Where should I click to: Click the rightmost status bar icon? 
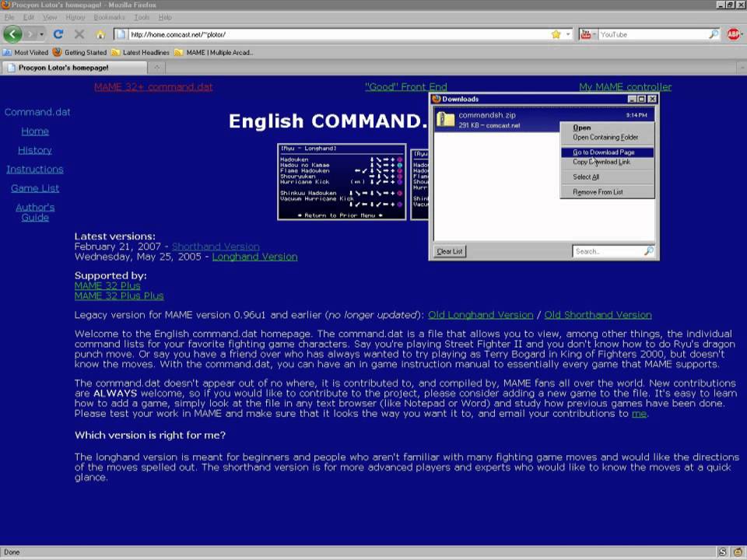[x=739, y=552]
